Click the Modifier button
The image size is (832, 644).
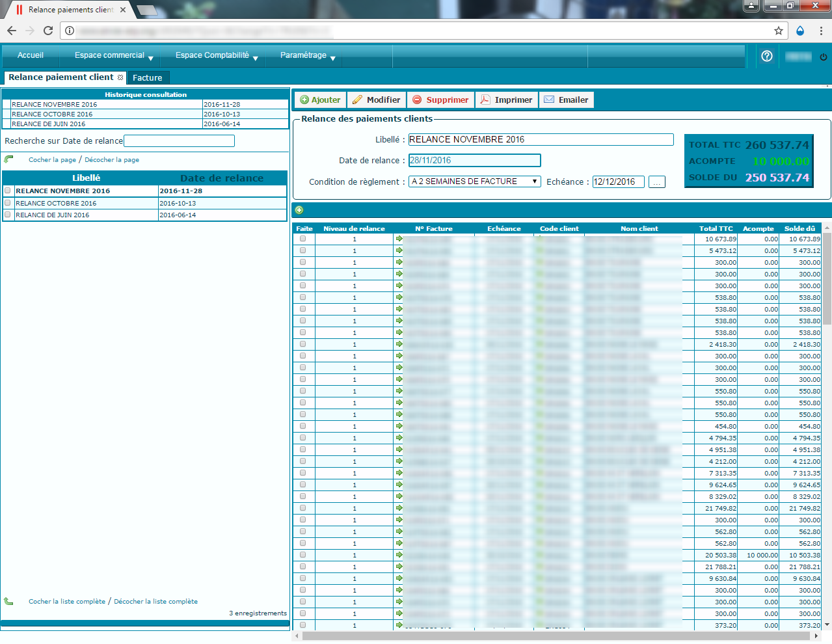coord(377,100)
